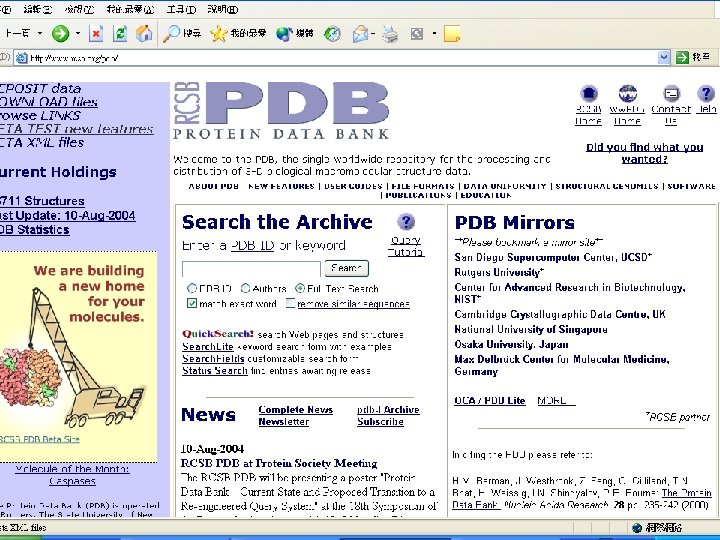
Task: Click the green Forward arrow button
Action: point(60,34)
